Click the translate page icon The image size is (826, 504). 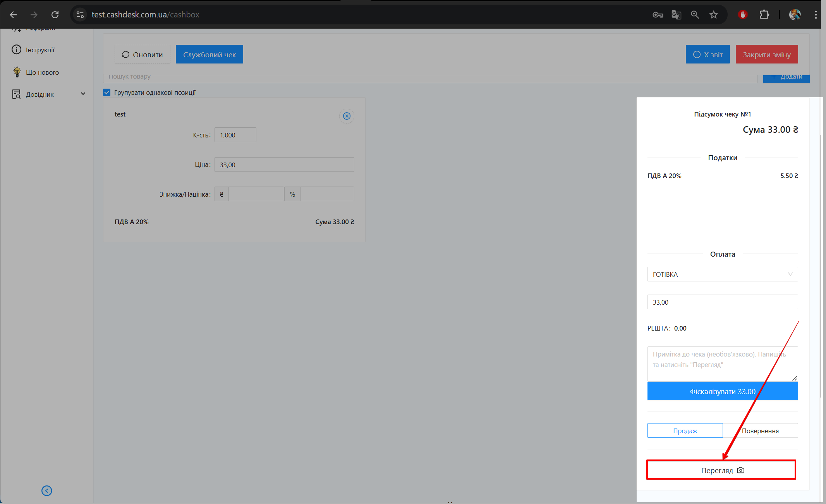(676, 15)
